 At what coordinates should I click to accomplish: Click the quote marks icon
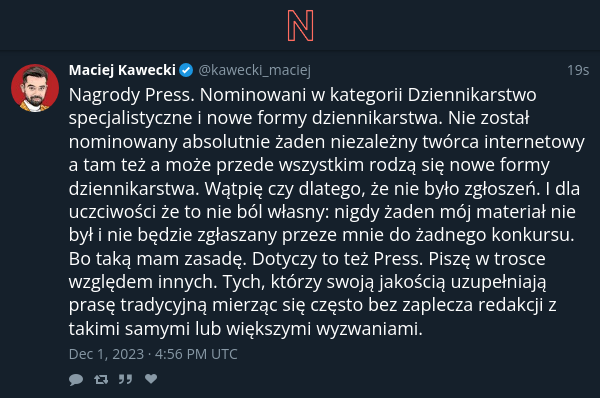(x=125, y=379)
